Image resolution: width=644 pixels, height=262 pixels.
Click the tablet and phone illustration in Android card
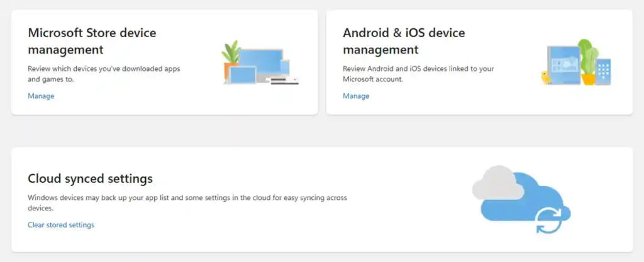pyautogui.click(x=576, y=62)
